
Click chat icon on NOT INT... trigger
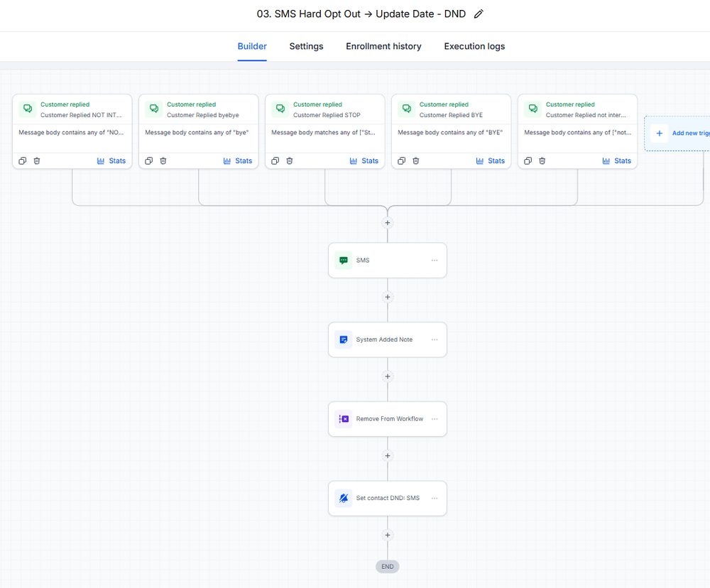28,109
